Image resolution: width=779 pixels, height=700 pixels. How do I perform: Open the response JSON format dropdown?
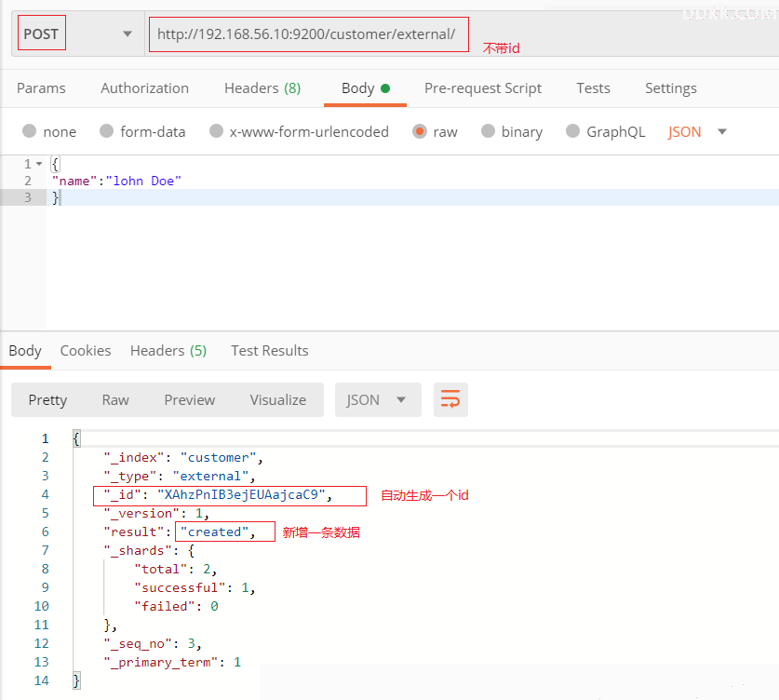click(378, 399)
